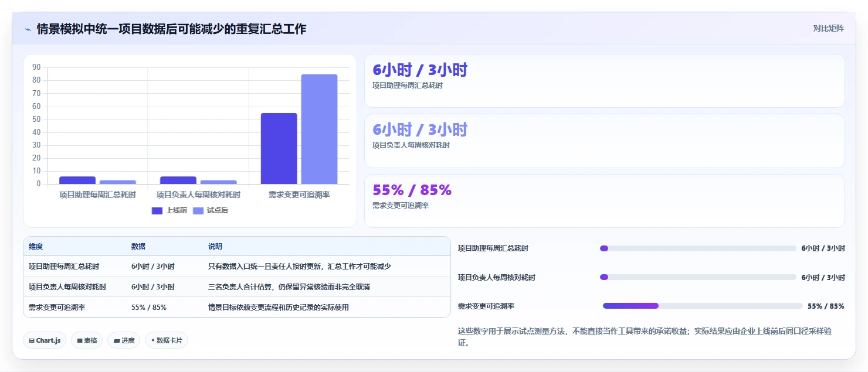
Task: Select table cell 项目负责人每周核对耗时
Action: point(67,287)
